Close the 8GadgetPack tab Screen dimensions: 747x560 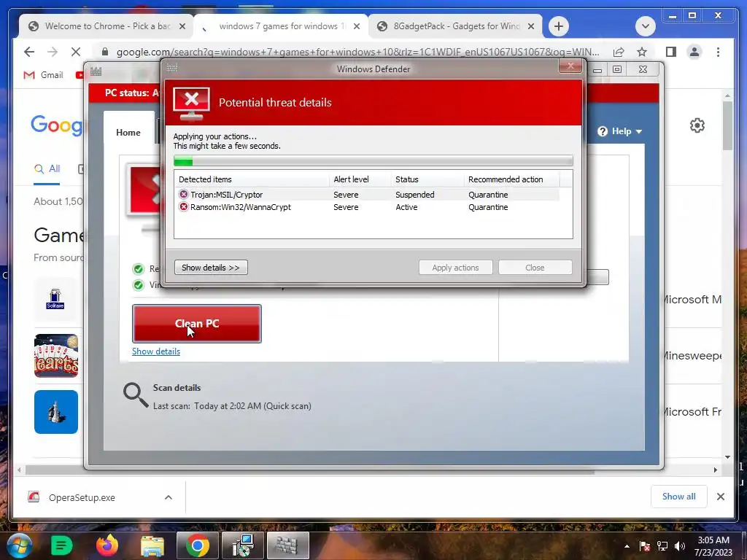point(531,26)
